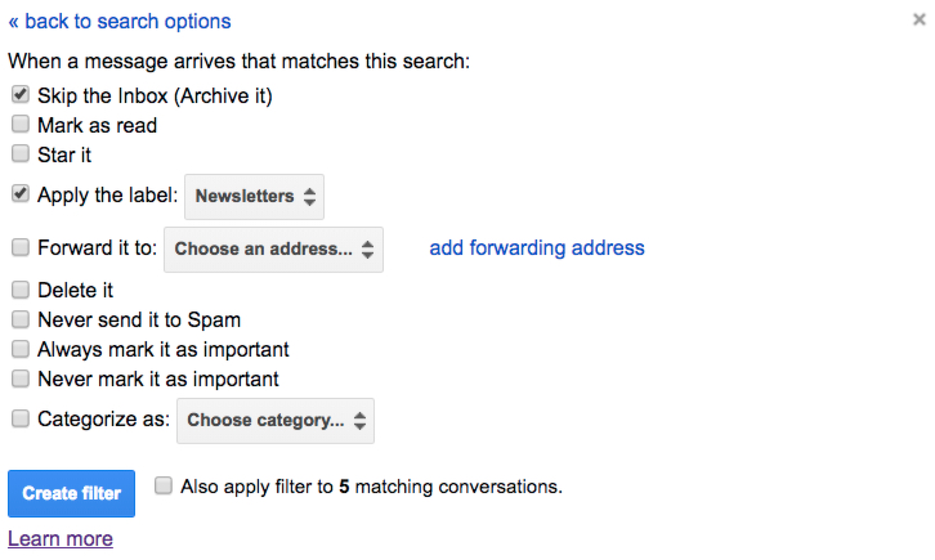
Task: Open the Learn more link
Action: (x=60, y=539)
